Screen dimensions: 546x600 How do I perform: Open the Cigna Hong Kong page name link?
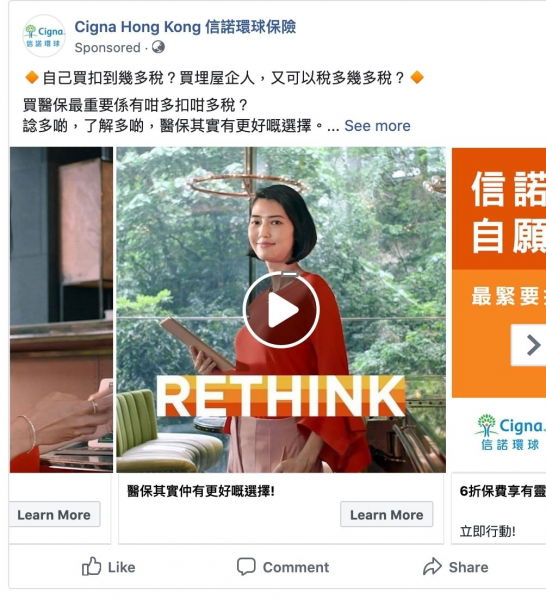185,27
